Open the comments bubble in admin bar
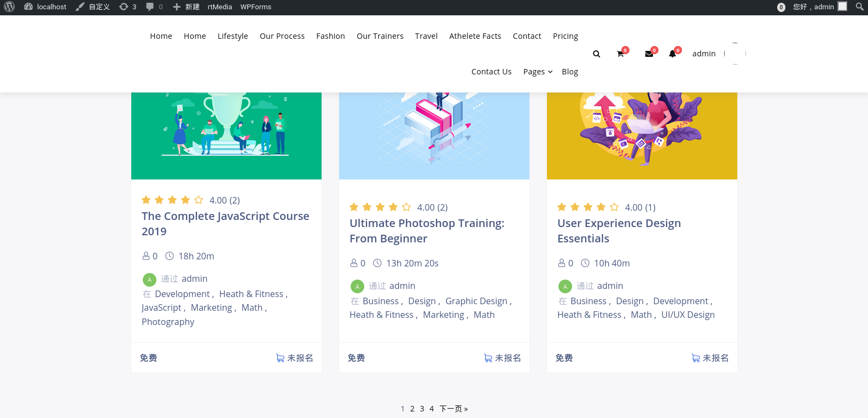The image size is (868, 418). pyautogui.click(x=154, y=7)
